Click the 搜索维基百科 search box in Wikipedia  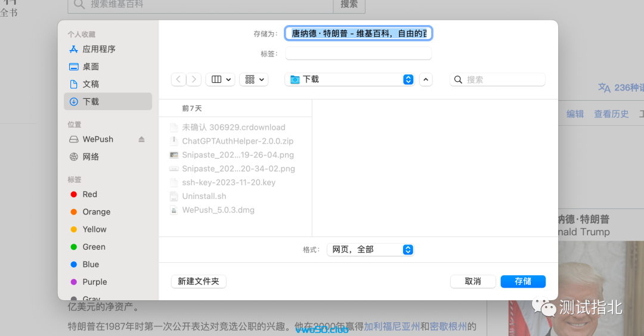[x=200, y=5]
